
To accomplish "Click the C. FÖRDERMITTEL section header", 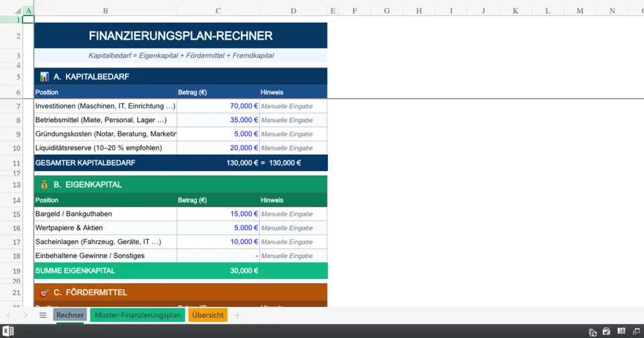I will point(180,293).
